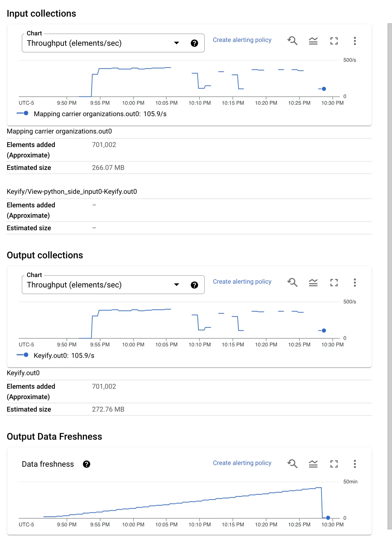This screenshot has height=543, width=392.
Task: Create alerting policy for Data freshness
Action: [x=242, y=463]
